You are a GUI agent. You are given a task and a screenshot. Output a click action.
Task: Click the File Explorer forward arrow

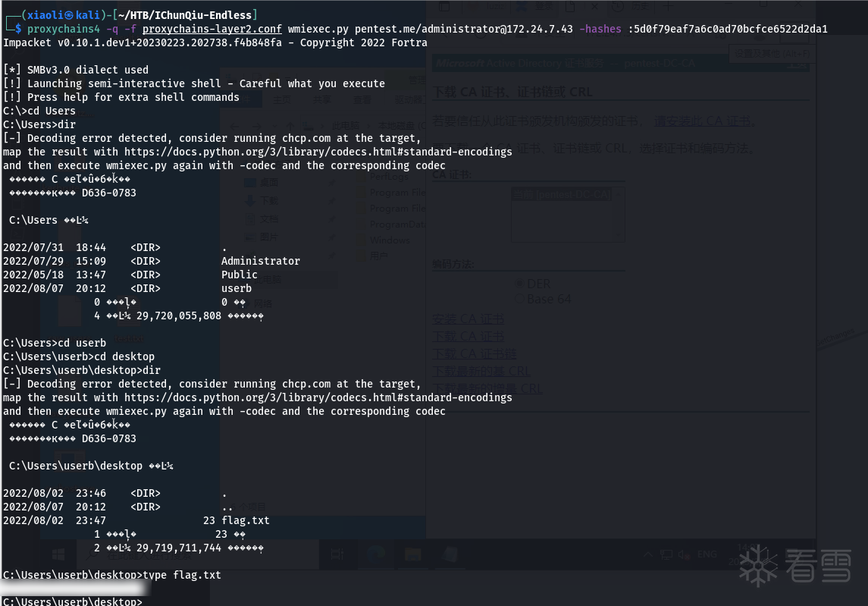coord(256,126)
